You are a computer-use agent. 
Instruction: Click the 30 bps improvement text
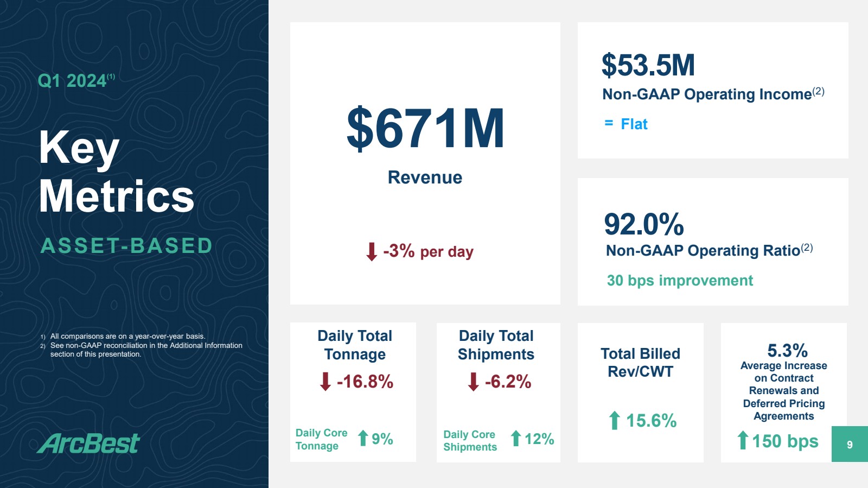(x=680, y=281)
